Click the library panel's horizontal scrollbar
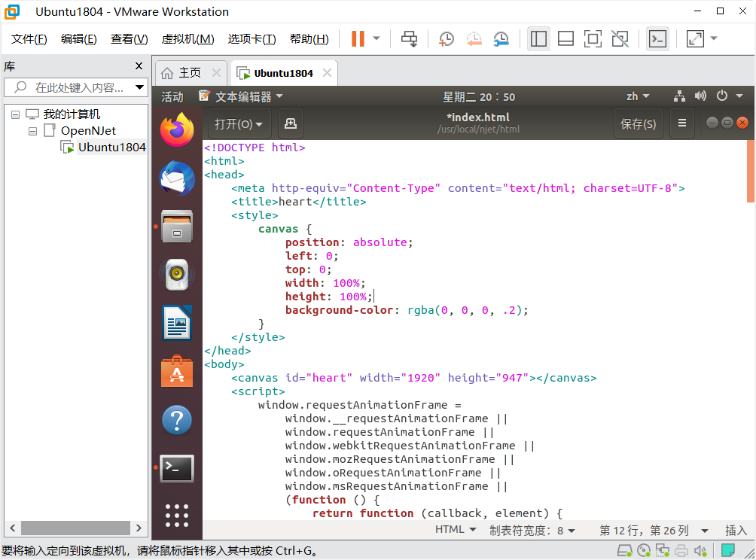The height and width of the screenshot is (560, 756). pyautogui.click(x=76, y=528)
